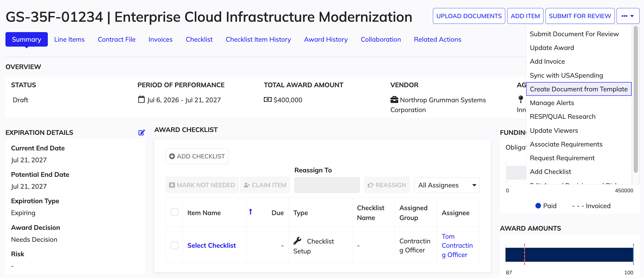Screen dimensions: 644x278
Task: Open the Contract File tab
Action: [117, 39]
